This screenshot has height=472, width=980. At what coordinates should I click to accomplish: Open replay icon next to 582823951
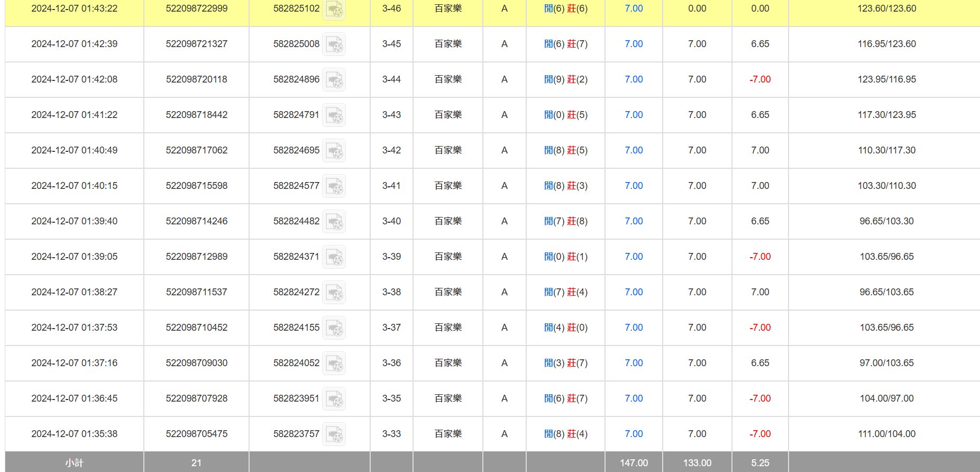[x=334, y=399]
